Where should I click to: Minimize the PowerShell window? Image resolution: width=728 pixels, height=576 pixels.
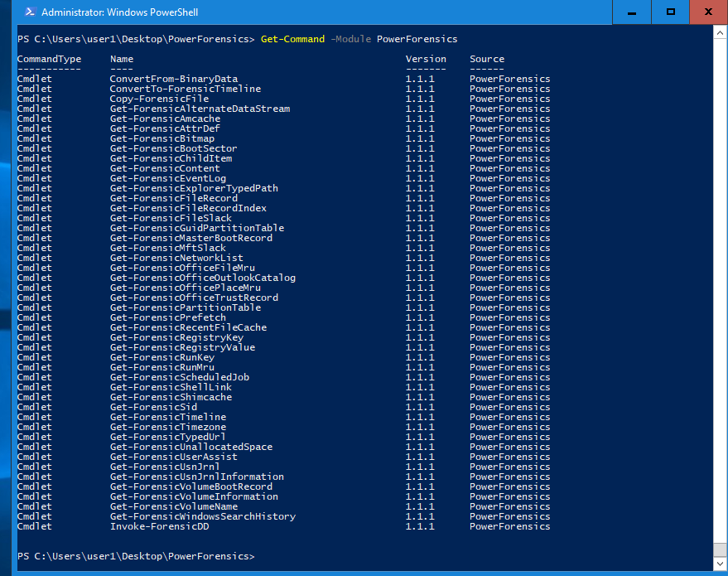coord(633,12)
